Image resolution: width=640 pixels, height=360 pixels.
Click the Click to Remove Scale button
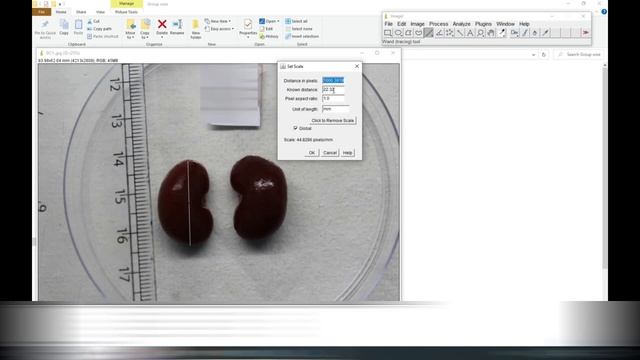(x=333, y=121)
